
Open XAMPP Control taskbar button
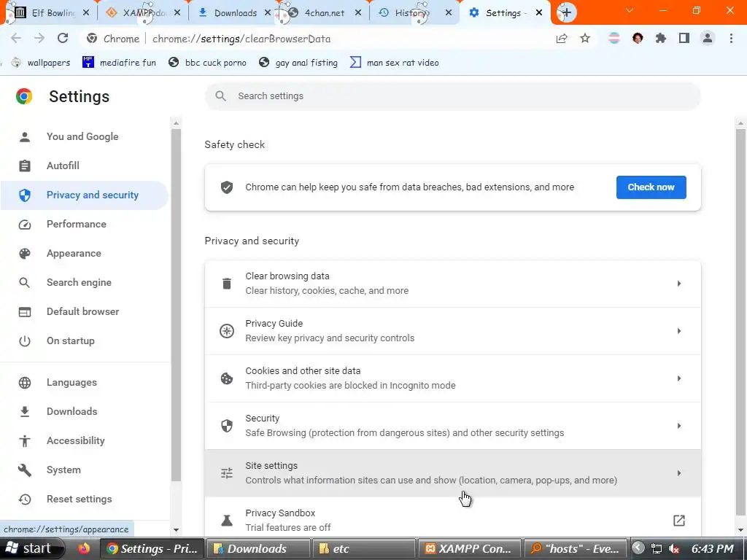tap(469, 548)
